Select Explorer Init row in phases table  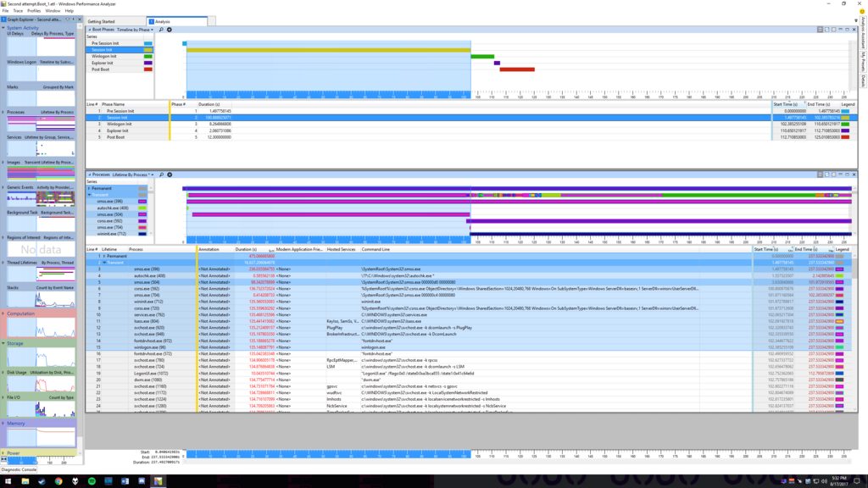[x=471, y=130]
